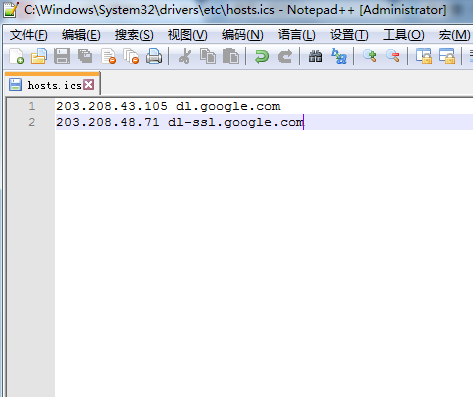Zoom out magnifier icon
The image size is (473, 397).
pyautogui.click(x=393, y=56)
